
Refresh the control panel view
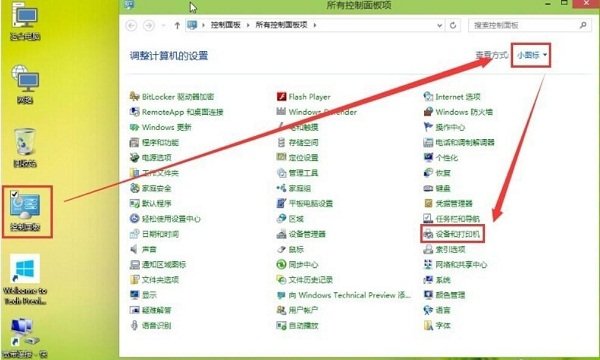click(x=453, y=25)
